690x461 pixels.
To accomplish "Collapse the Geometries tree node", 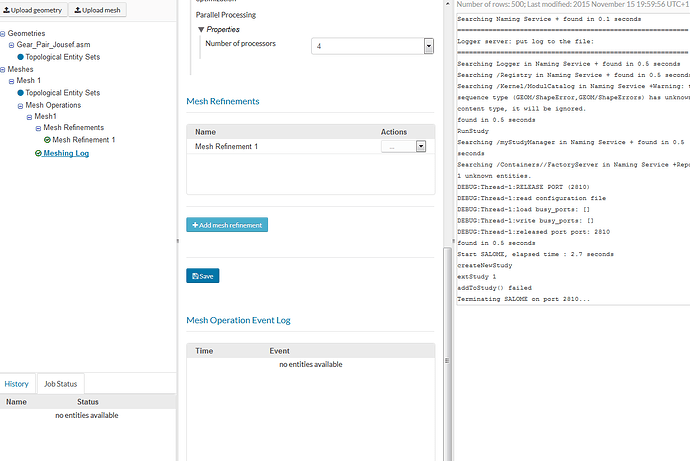I will click(x=4, y=34).
